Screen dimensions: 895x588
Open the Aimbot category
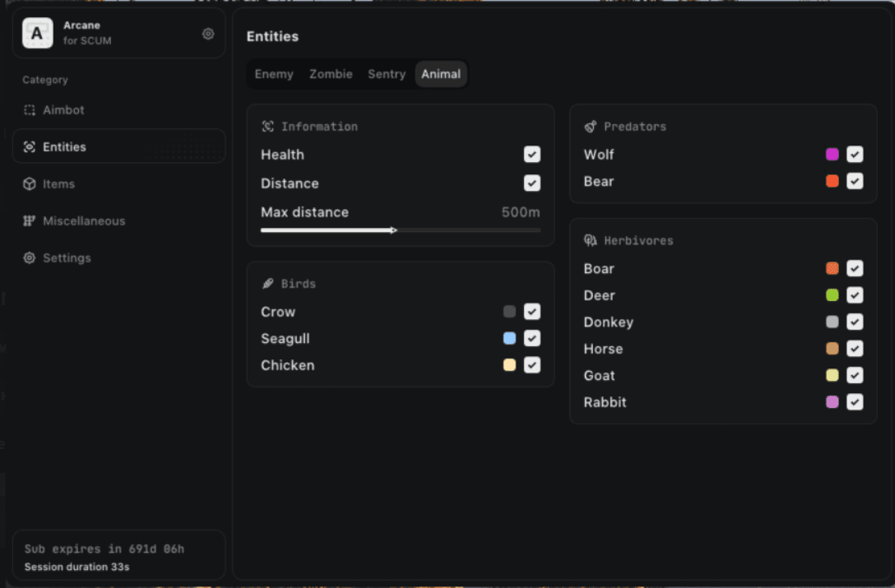tap(63, 110)
